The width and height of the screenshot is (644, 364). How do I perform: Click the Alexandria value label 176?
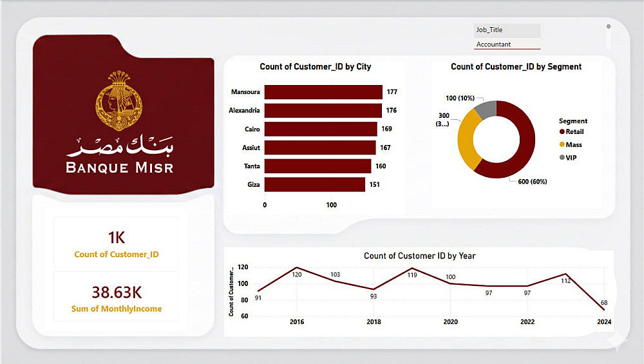[391, 111]
